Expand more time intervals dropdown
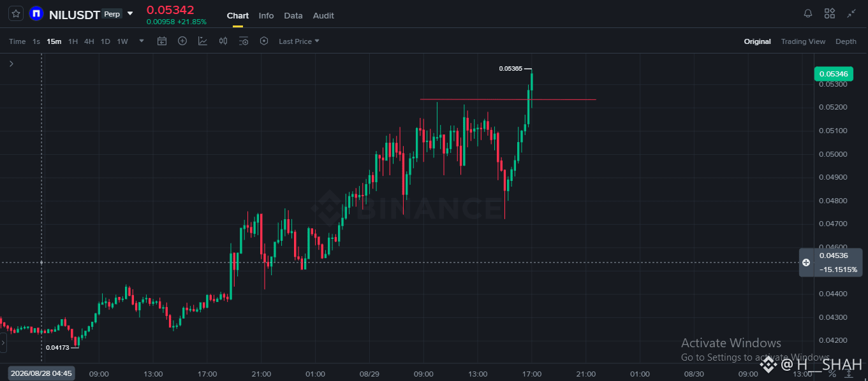The image size is (868, 381). point(142,41)
